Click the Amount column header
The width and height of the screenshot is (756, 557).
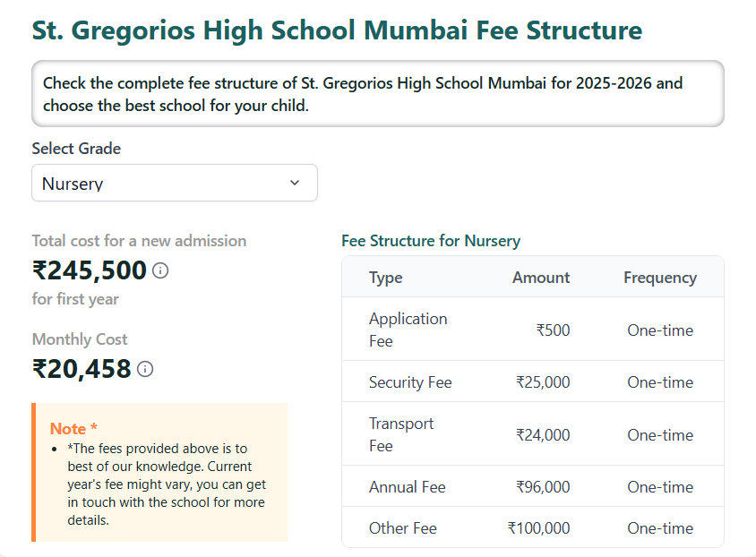[540, 277]
